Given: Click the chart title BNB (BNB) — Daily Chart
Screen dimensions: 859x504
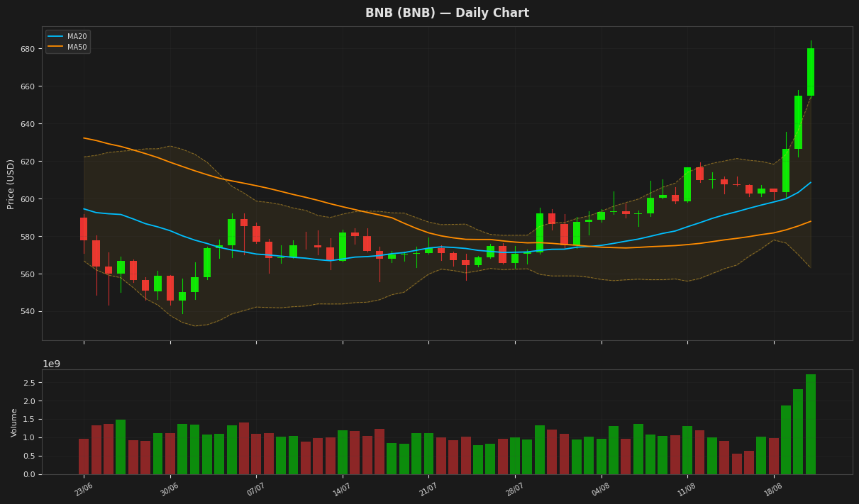Looking at the screenshot, I should [x=447, y=13].
